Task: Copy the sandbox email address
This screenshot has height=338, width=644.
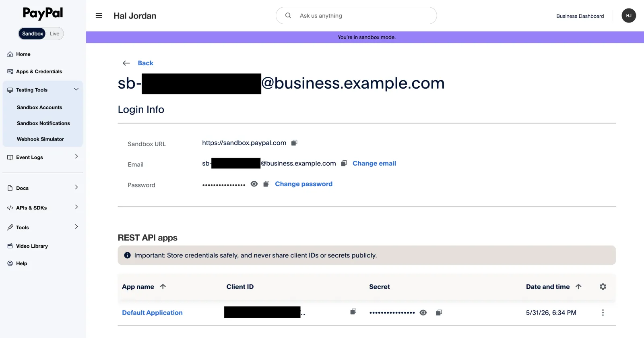Action: point(344,163)
